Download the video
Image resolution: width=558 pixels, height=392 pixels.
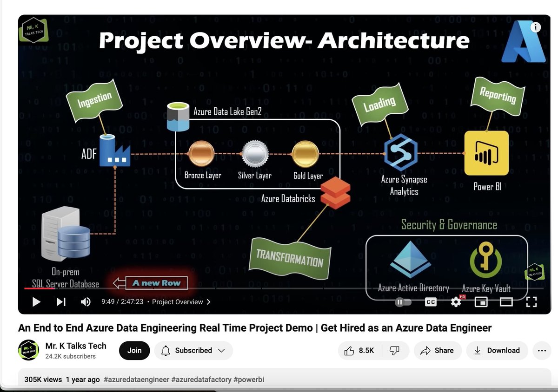pyautogui.click(x=497, y=351)
